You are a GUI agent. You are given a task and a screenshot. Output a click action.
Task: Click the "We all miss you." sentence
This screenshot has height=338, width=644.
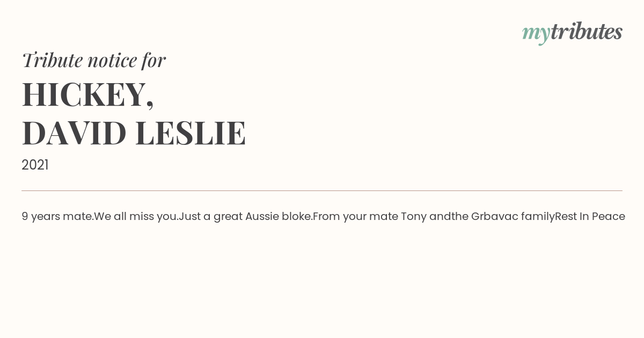(x=136, y=217)
